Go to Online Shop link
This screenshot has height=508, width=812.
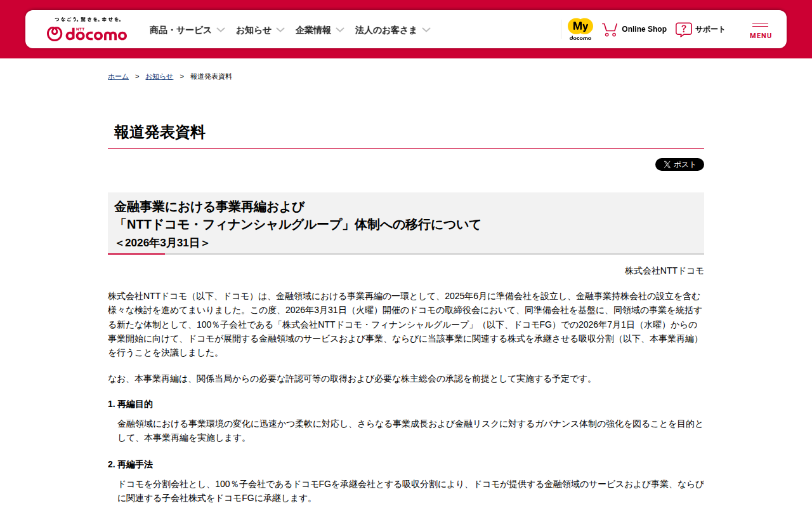pyautogui.click(x=644, y=29)
